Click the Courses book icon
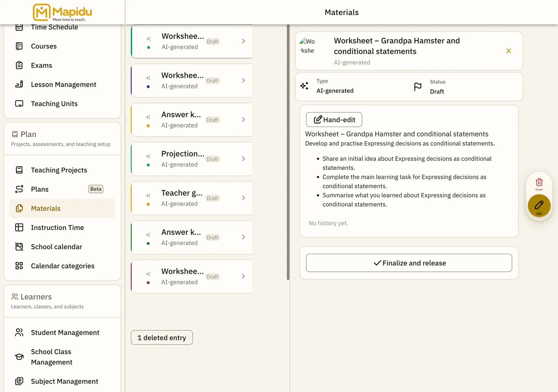This screenshot has width=558, height=392. pos(19,46)
